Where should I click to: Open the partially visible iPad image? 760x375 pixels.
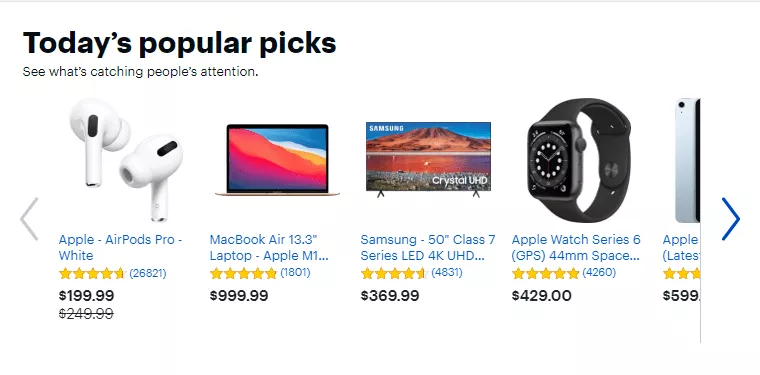click(687, 160)
